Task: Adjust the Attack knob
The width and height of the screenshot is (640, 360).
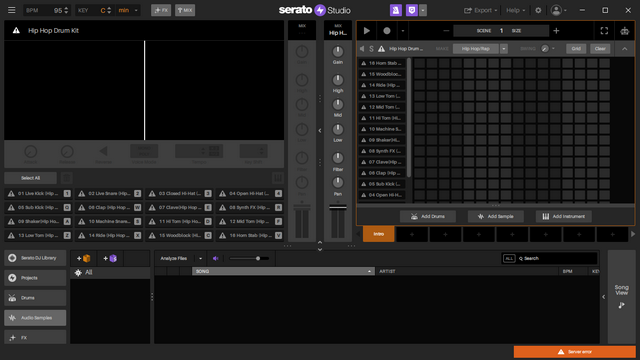Action: pyautogui.click(x=31, y=151)
